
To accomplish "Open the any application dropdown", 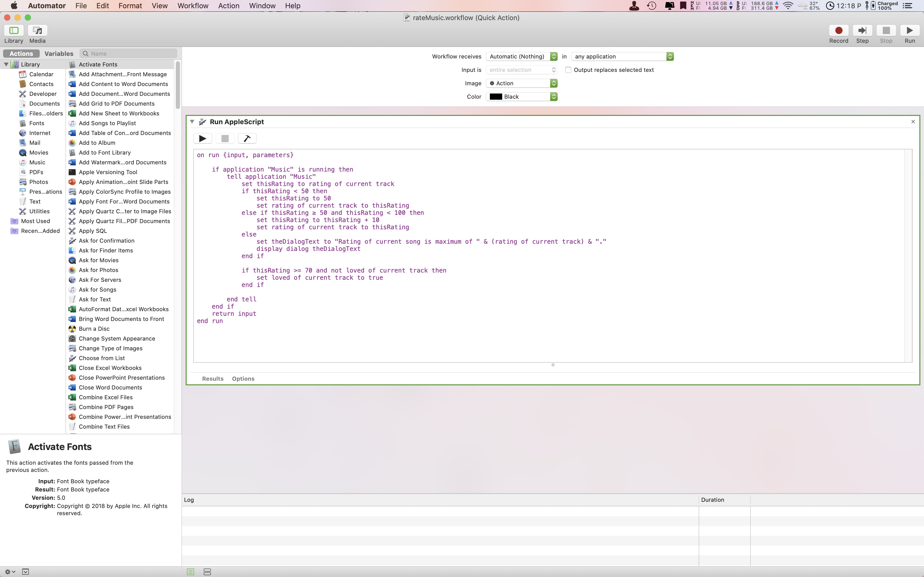I will point(622,56).
